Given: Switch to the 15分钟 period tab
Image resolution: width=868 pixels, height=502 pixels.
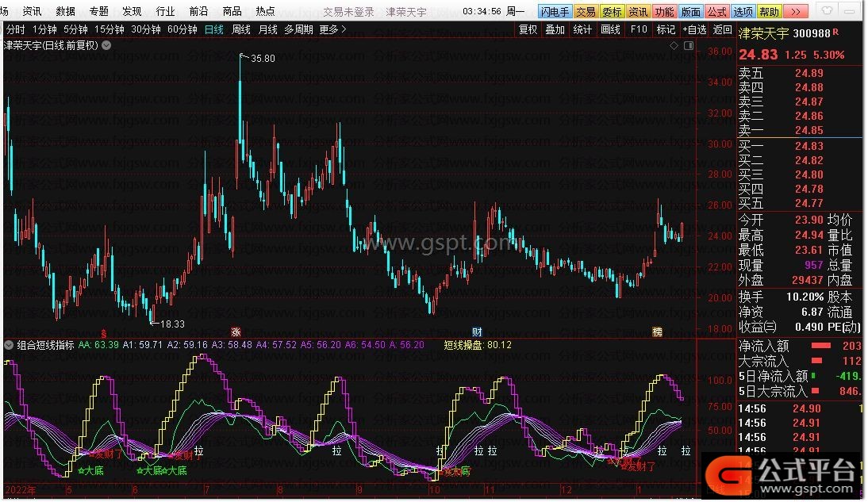Looking at the screenshot, I should tap(109, 29).
